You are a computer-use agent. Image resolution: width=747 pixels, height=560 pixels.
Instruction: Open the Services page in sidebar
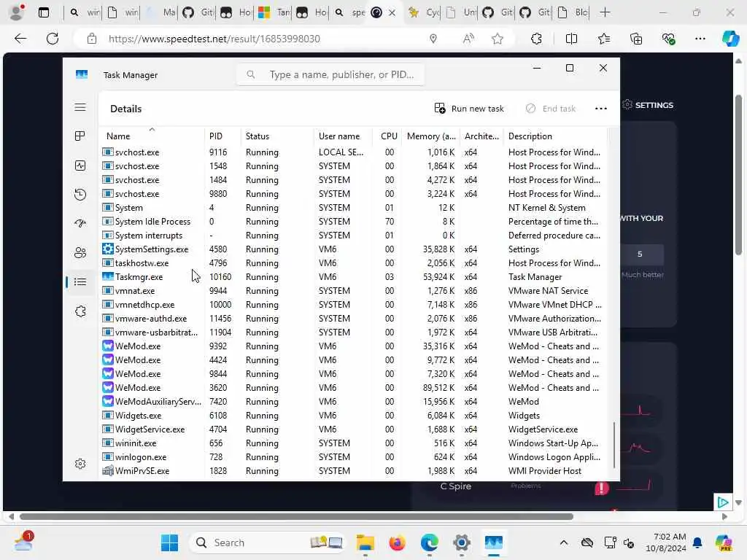coord(80,311)
